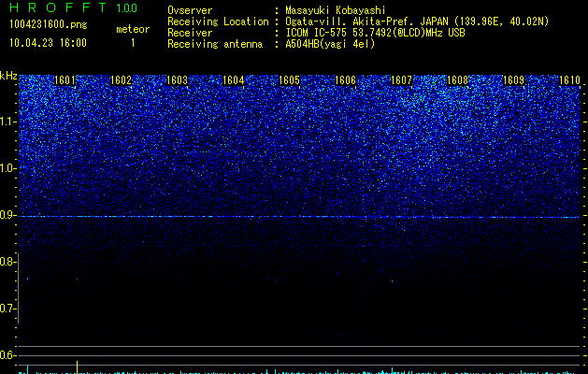This screenshot has width=588, height=374.
Task: Click the 1610 time marker
Action: [569, 80]
